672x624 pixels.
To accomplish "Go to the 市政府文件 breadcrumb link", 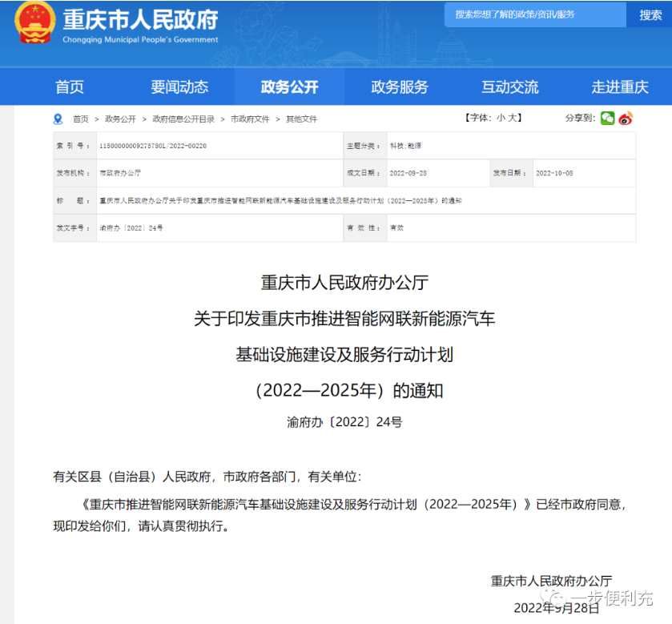I will pyautogui.click(x=250, y=119).
